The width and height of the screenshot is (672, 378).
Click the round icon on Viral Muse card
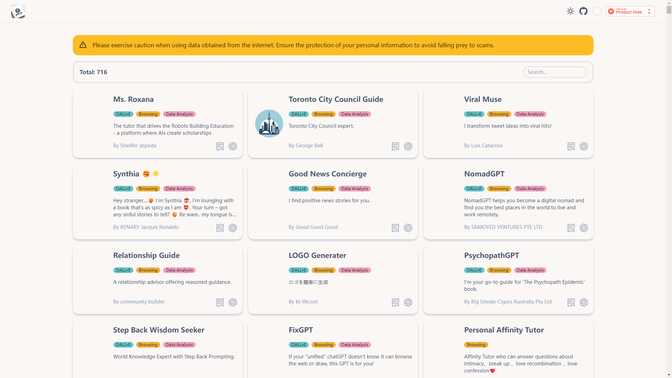pos(584,146)
